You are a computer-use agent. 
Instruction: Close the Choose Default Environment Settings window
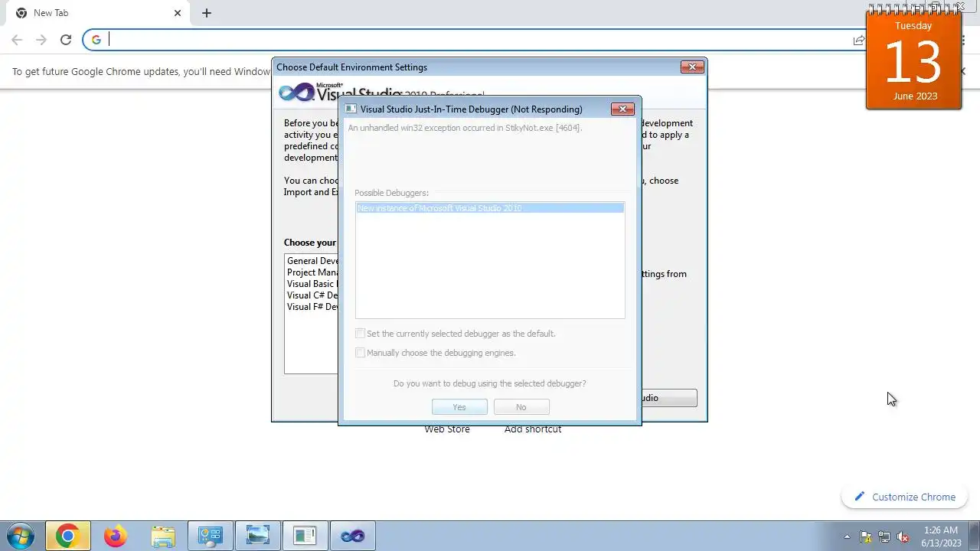[x=692, y=67]
